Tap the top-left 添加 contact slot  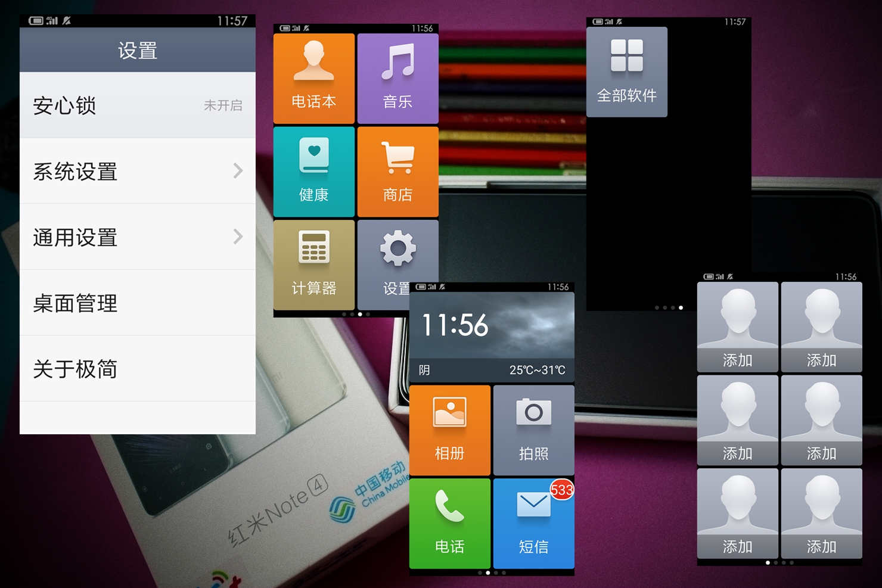click(737, 326)
